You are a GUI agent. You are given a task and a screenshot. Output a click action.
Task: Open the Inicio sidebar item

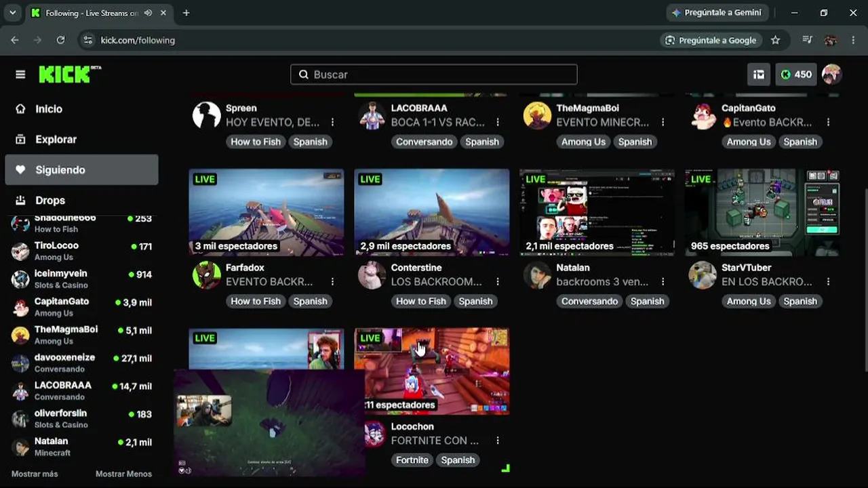[x=81, y=109]
